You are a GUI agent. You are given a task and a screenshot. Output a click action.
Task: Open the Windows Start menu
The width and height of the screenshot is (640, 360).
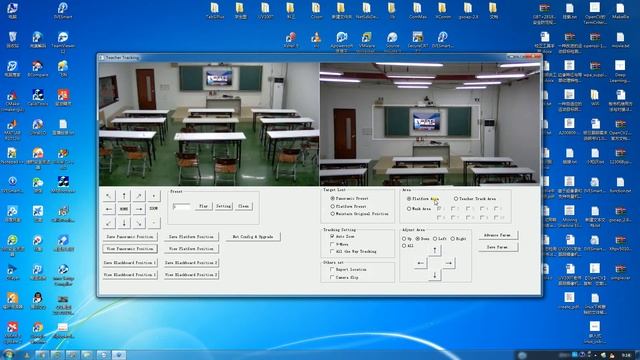click(9, 354)
